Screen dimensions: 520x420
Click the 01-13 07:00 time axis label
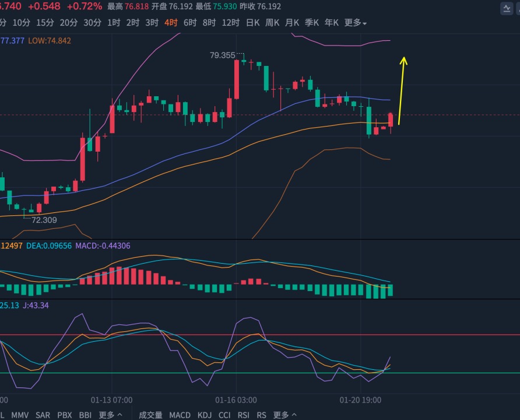[x=112, y=400]
